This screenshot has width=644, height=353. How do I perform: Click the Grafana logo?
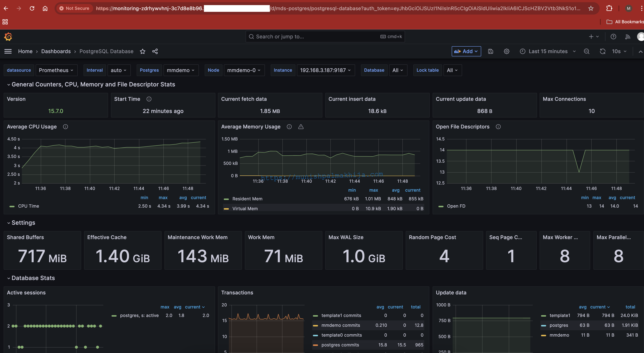coord(8,37)
